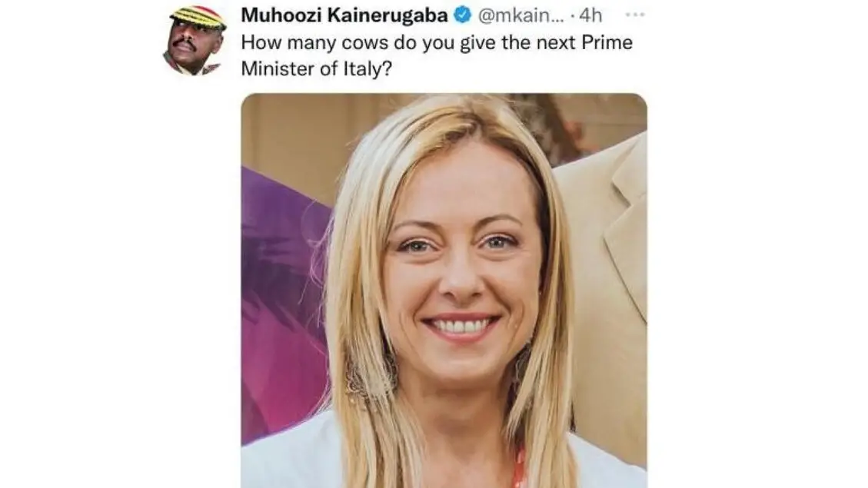Expand the attached photo in the tweet

444,290
